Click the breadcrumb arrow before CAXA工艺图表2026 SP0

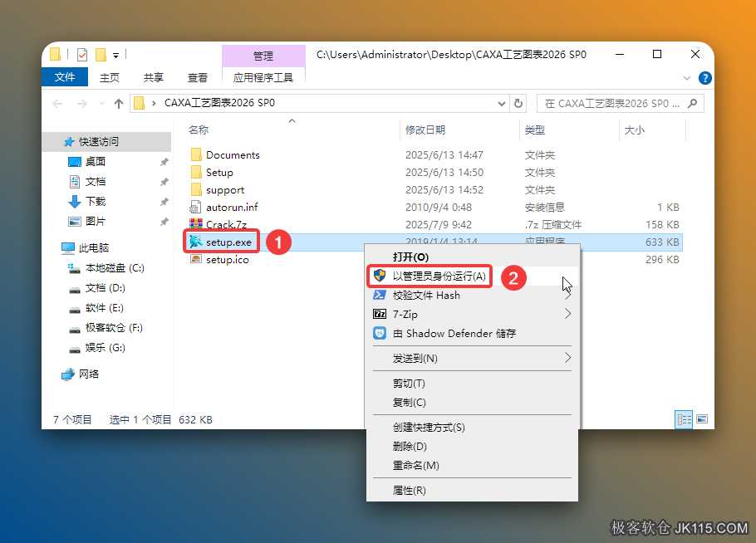pyautogui.click(x=154, y=103)
